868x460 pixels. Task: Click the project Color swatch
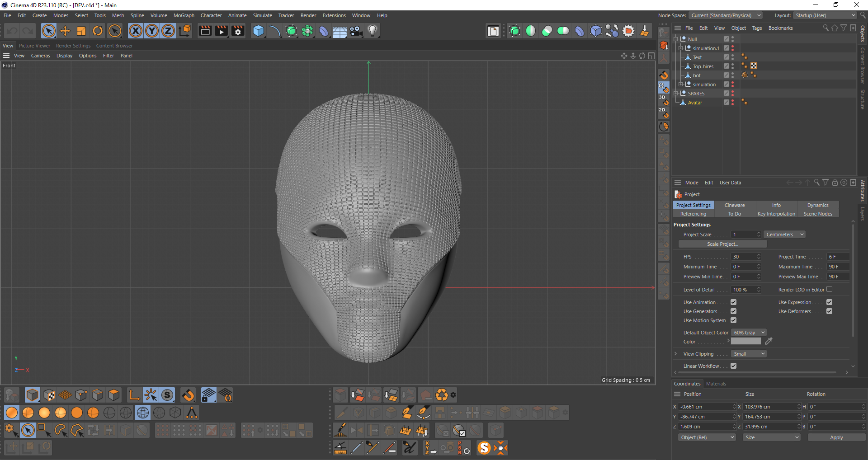click(746, 341)
